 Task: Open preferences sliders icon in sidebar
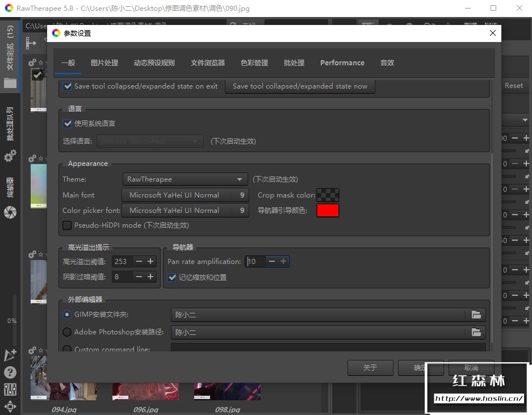(x=10, y=389)
